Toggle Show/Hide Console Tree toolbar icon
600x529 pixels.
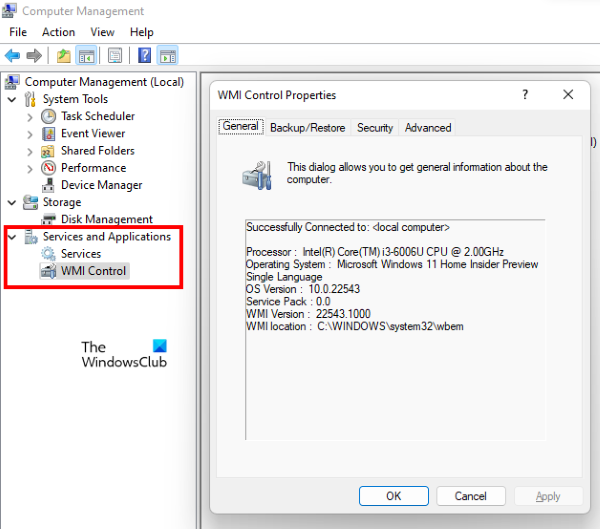click(86, 56)
